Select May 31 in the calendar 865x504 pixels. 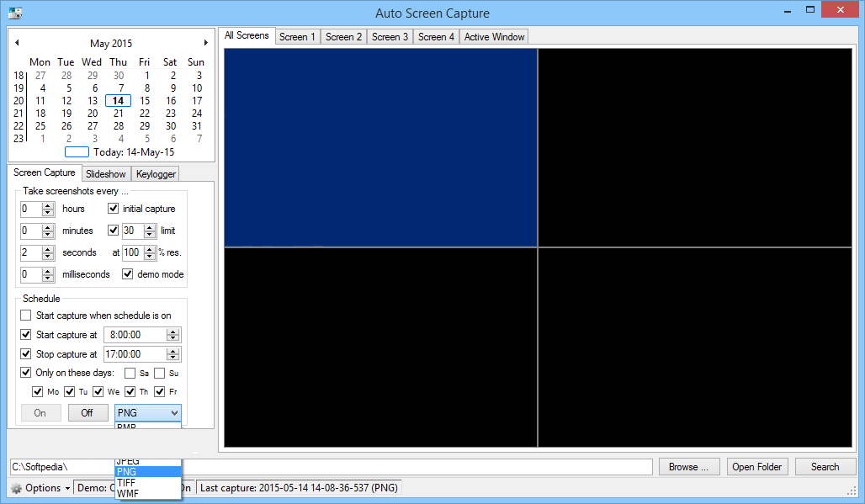197,125
